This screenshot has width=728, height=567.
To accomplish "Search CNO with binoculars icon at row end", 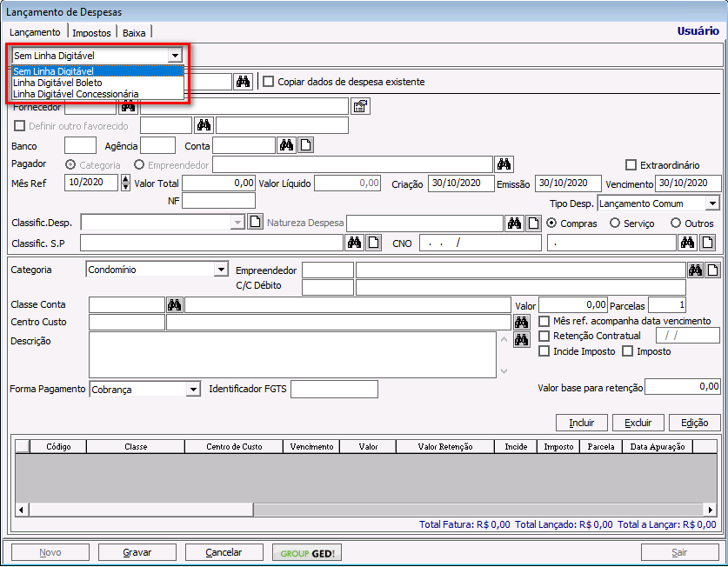I will point(688,243).
